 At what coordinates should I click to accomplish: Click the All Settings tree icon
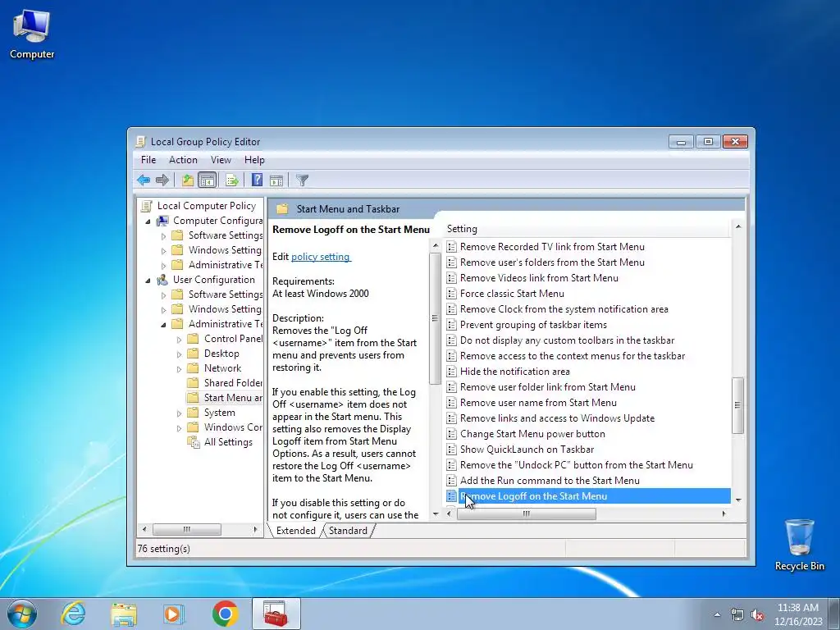[193, 442]
